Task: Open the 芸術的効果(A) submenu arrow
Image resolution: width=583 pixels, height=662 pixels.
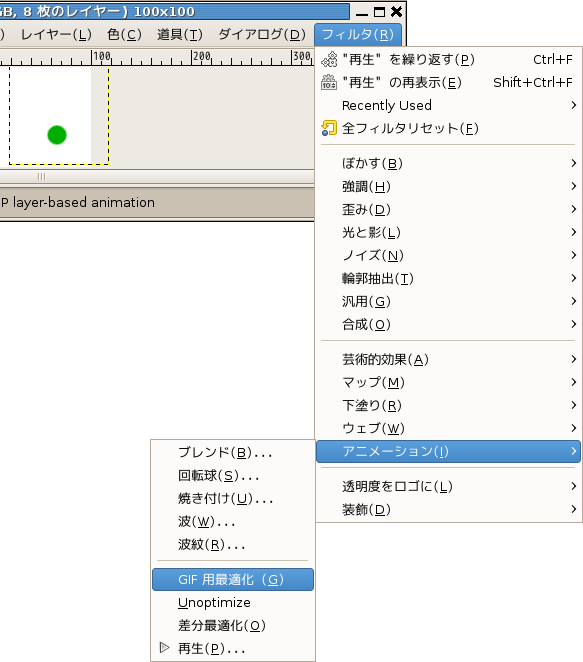Action: pos(573,359)
